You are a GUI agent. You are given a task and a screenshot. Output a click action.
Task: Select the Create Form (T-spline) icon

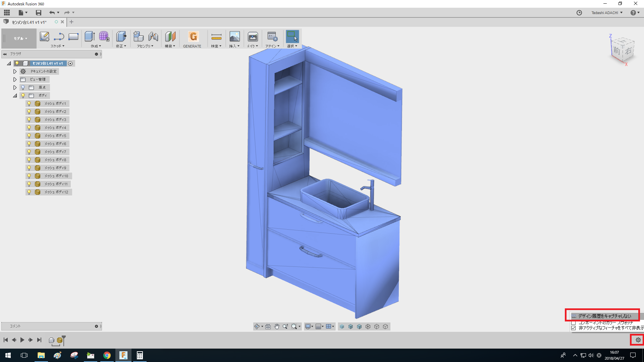[104, 37]
